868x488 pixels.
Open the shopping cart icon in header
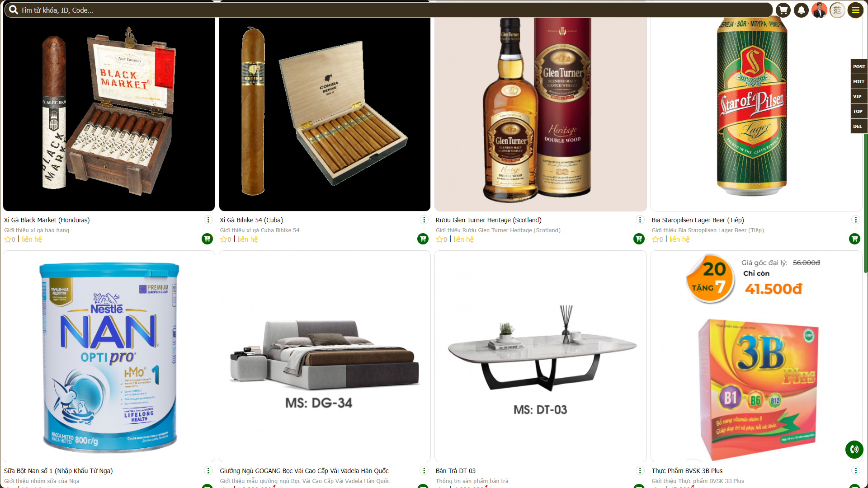coord(783,10)
